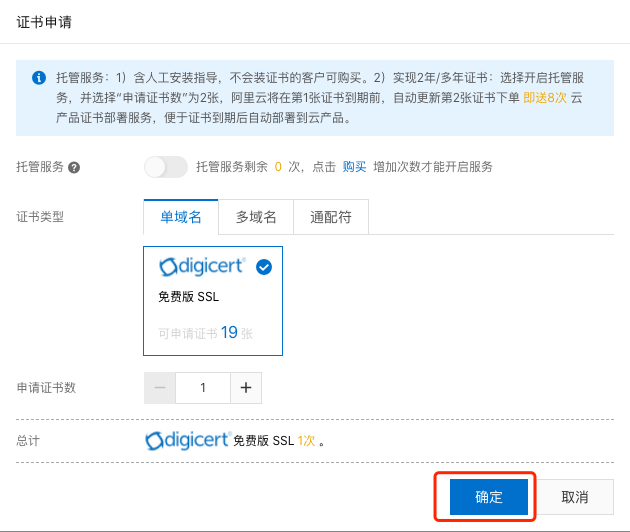This screenshot has width=630, height=532.
Task: Click the 确定 button to confirm
Action: pyautogui.click(x=489, y=497)
